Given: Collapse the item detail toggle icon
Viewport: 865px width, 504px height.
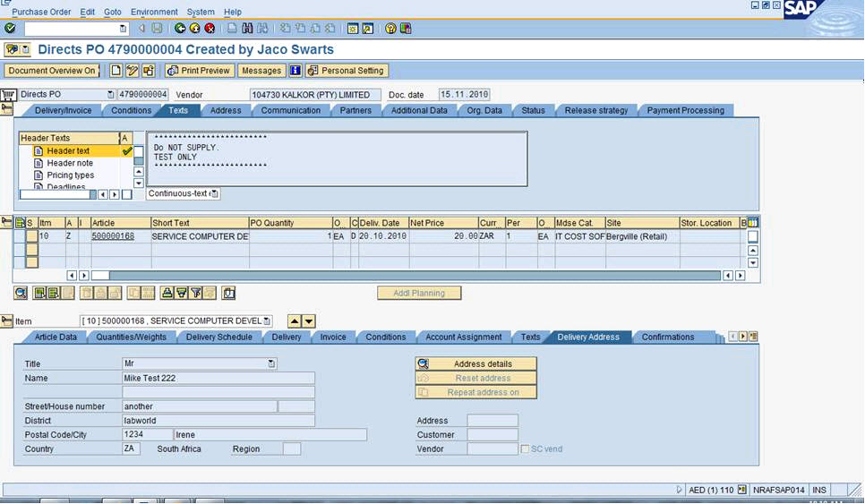Looking at the screenshot, I should [6, 320].
